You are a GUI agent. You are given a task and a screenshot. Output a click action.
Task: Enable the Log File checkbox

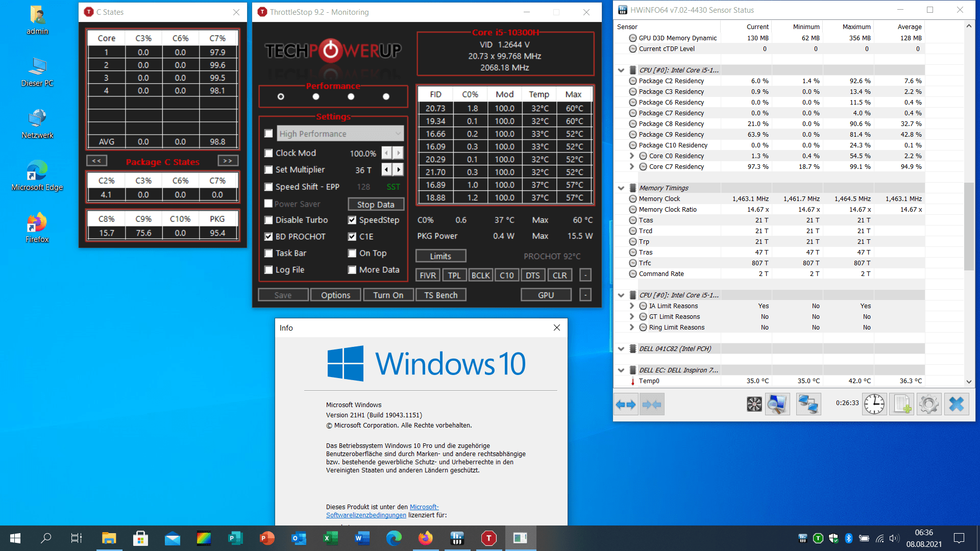pos(268,270)
